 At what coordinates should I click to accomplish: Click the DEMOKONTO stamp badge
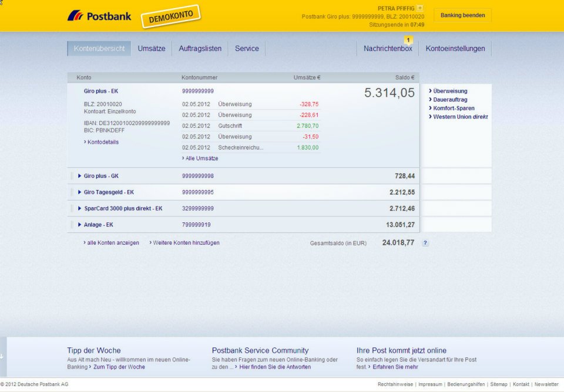click(x=171, y=16)
